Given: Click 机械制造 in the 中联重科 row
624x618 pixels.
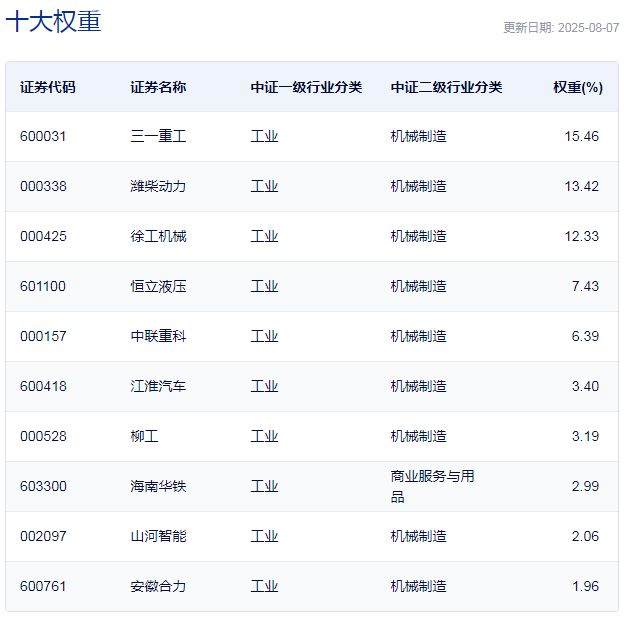Looking at the screenshot, I should click(419, 336).
